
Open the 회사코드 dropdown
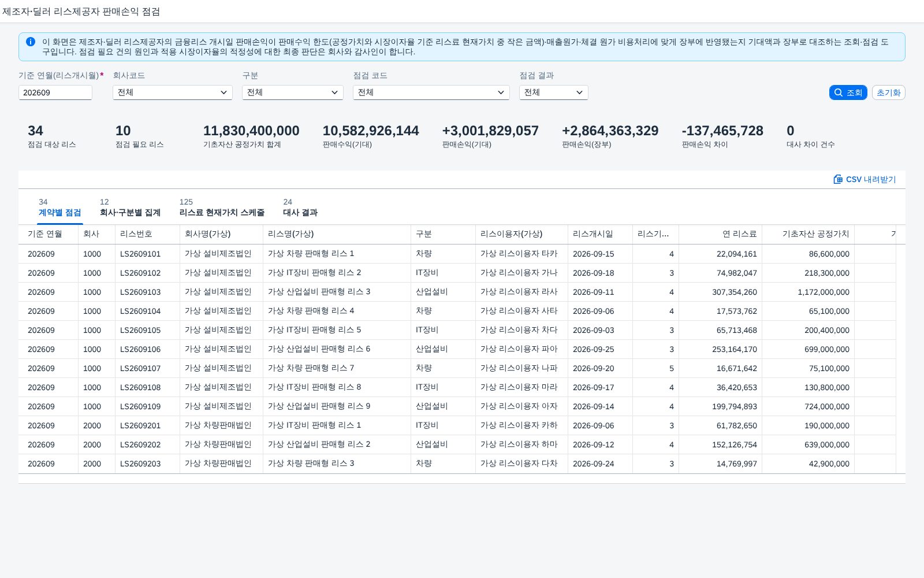(x=173, y=92)
